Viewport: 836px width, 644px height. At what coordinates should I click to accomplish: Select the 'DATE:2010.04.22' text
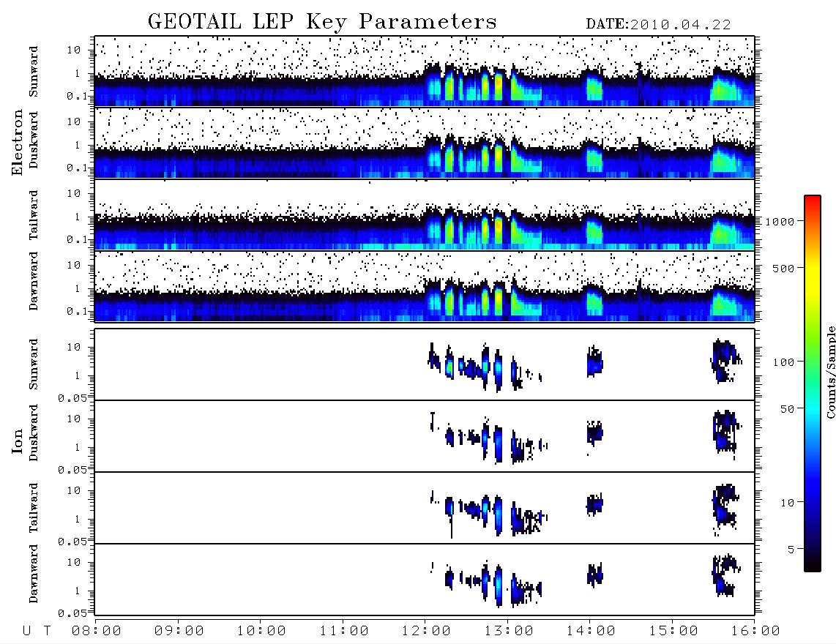(x=658, y=25)
